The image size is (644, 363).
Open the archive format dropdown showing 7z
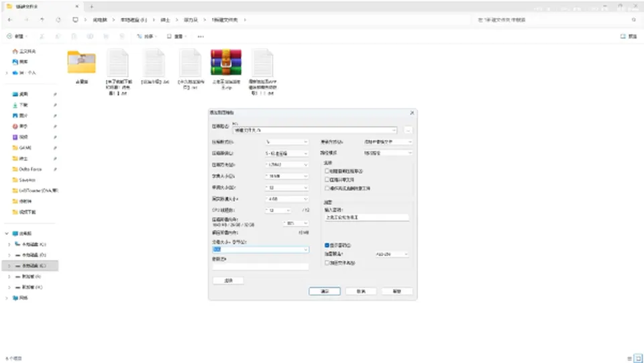point(286,142)
